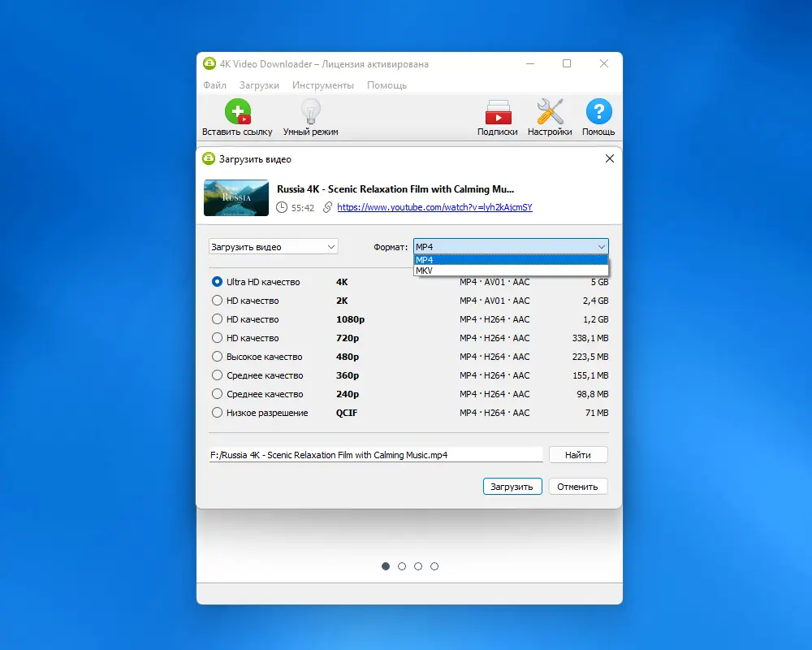Viewport: 812px width, 650px height.
Task: Click the MP4 · H264 · AAC text in 720p row
Action: tap(495, 338)
